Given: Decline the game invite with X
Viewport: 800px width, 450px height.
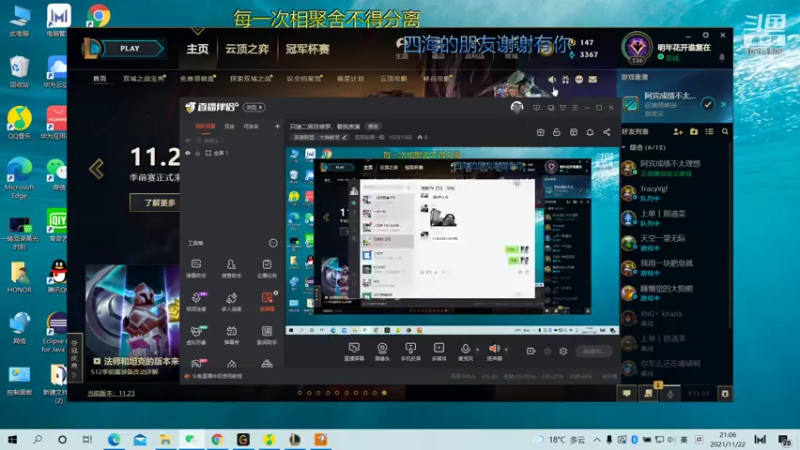Looking at the screenshot, I should pos(723,105).
